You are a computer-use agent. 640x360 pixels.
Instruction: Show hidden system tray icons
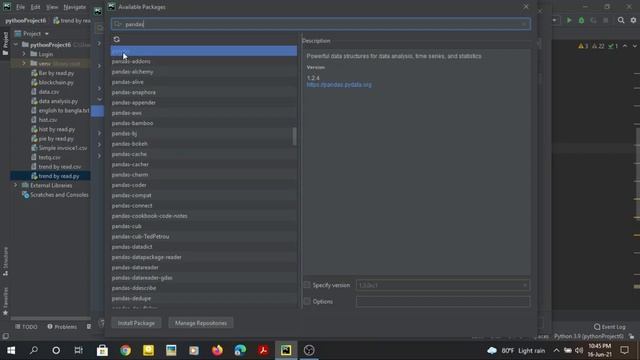coord(556,350)
